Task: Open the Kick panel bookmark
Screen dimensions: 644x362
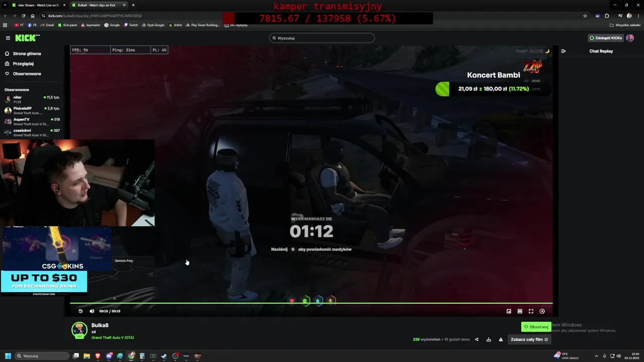Action: tap(67, 25)
